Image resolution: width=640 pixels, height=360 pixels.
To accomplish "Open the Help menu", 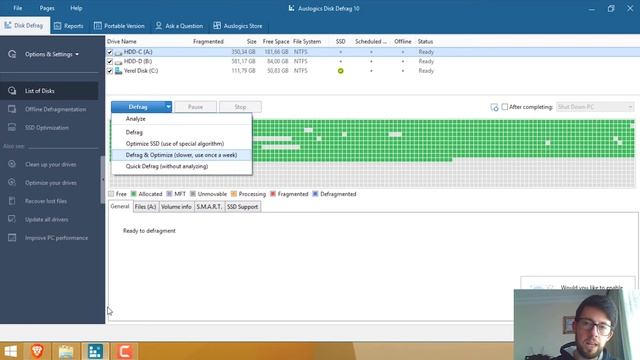I will [x=76, y=8].
